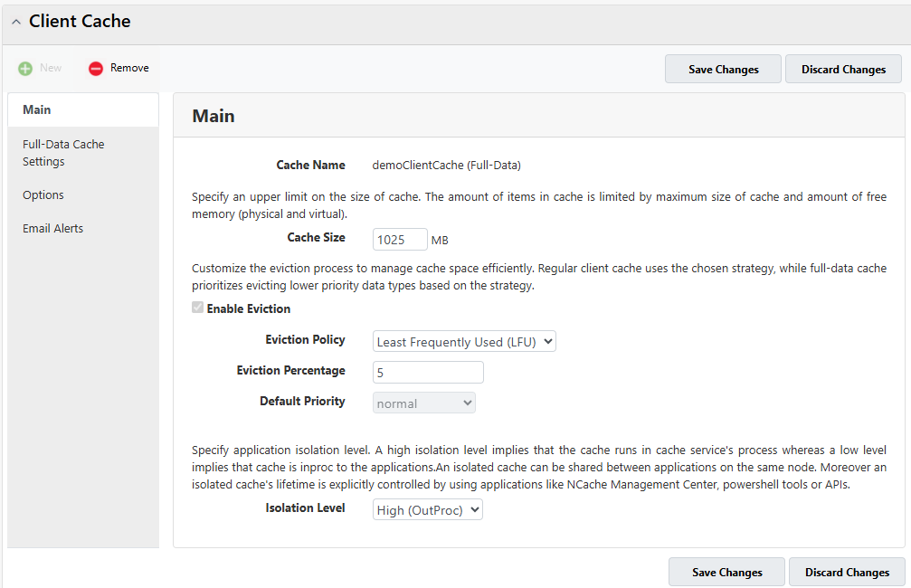Open the Default Priority dropdown
This screenshot has height=588, width=911.
(x=424, y=403)
